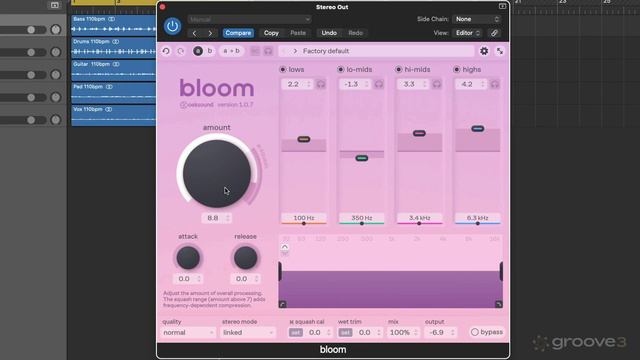The width and height of the screenshot is (640, 360).
Task: Open the plugin preset dropdown in header
Action: 249,19
